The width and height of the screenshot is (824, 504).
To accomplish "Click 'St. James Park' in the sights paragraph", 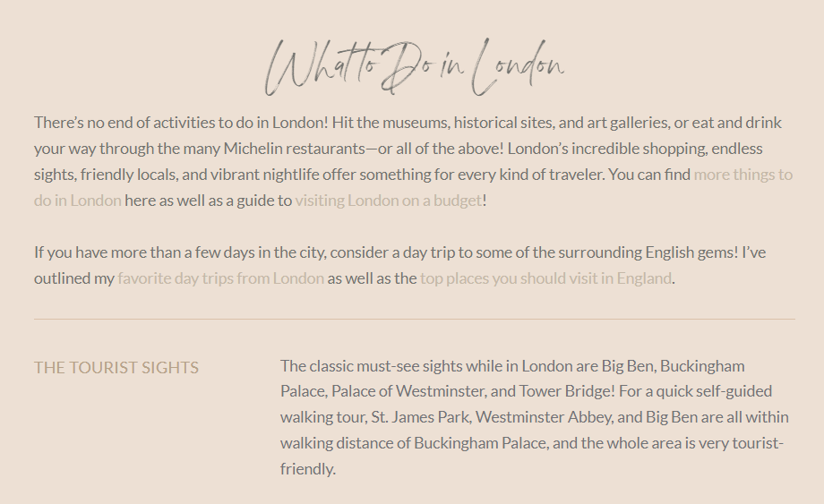I will (422, 417).
